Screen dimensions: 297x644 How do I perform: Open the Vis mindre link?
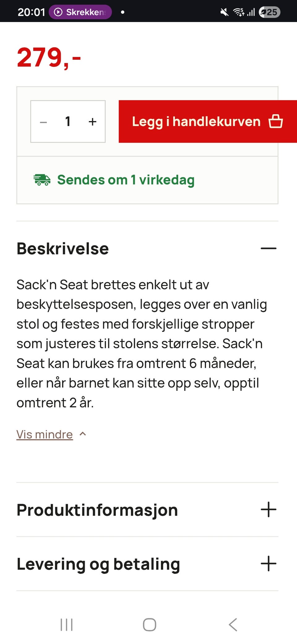44,434
